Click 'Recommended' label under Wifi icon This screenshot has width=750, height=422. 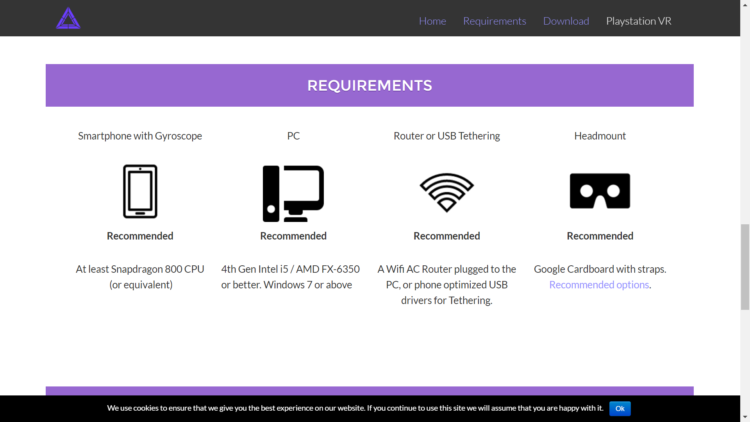click(447, 236)
